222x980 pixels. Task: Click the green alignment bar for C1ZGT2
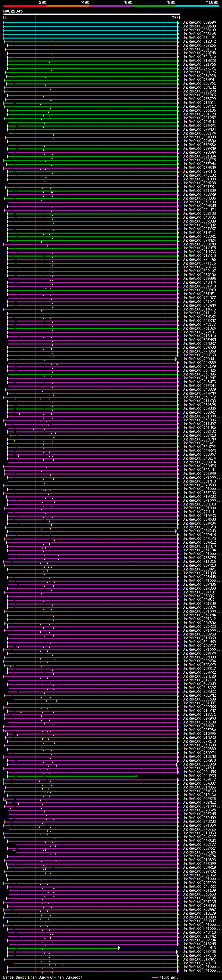tap(91, 41)
